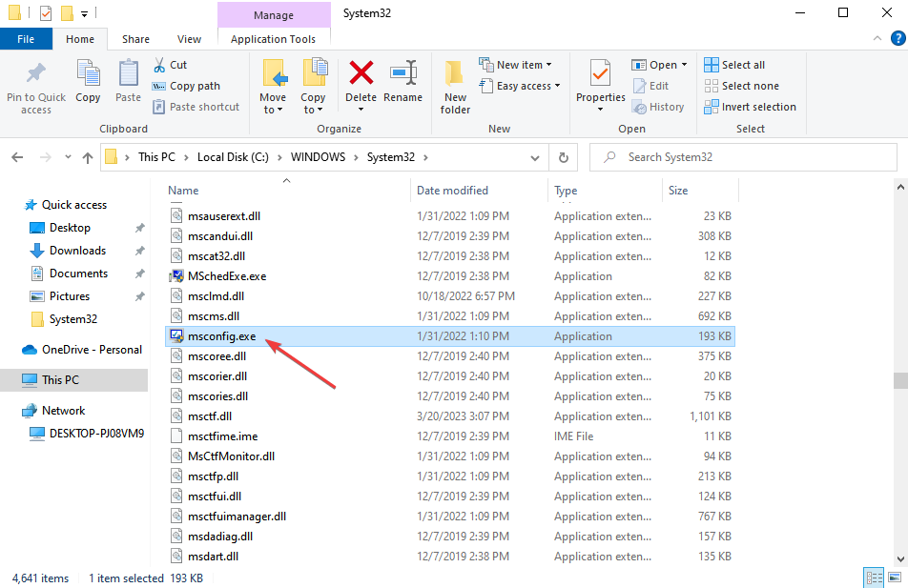
Task: Switch to large icons view
Action: tap(894, 578)
